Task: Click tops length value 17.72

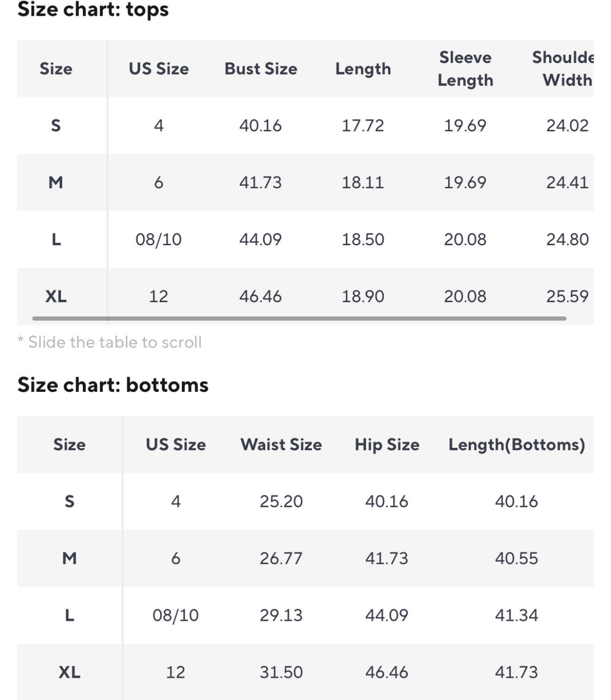Action: (363, 126)
